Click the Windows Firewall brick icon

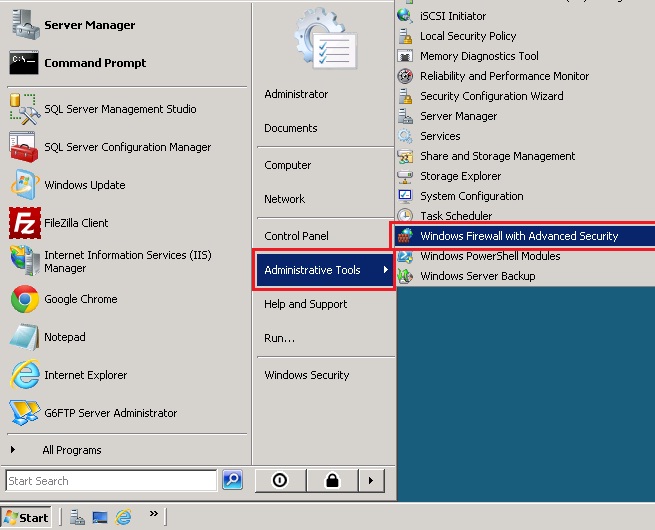(405, 236)
